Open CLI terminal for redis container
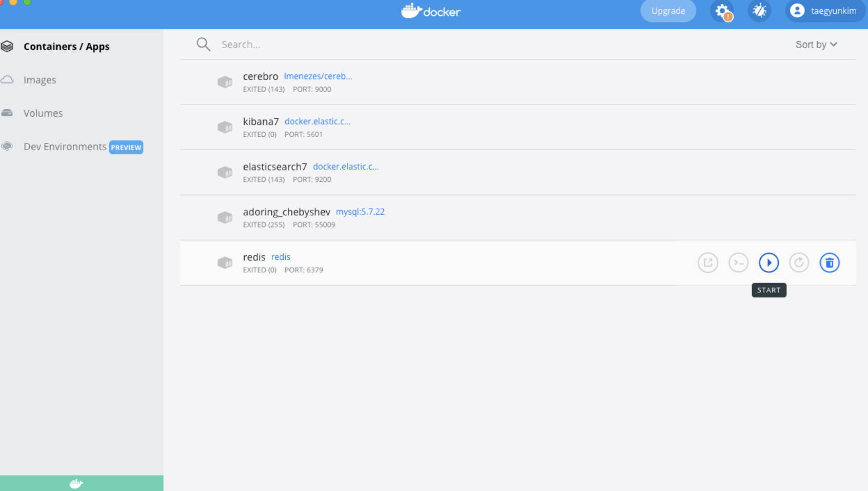The image size is (868, 491). tap(738, 262)
